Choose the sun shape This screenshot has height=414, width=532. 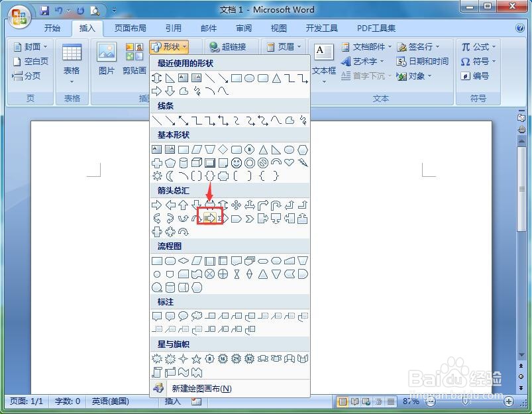pos(157,176)
